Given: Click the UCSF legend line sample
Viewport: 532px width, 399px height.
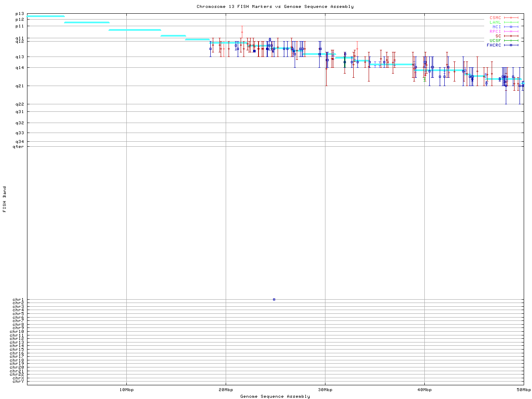Looking at the screenshot, I should pos(511,41).
